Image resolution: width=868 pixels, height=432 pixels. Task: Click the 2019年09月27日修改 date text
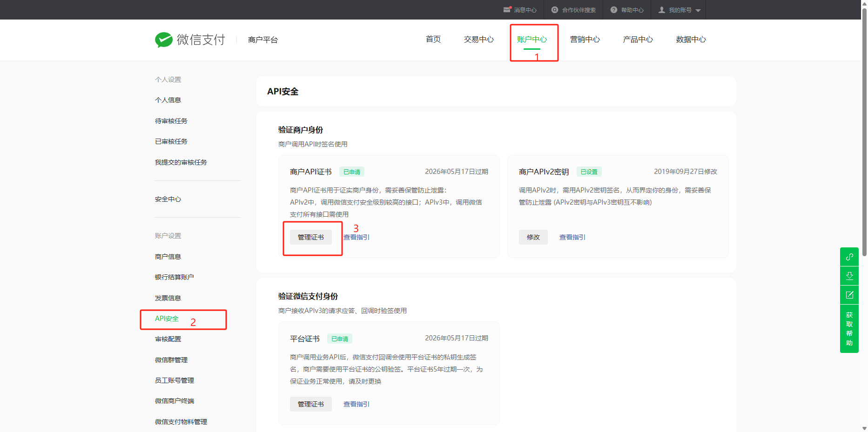tap(686, 172)
